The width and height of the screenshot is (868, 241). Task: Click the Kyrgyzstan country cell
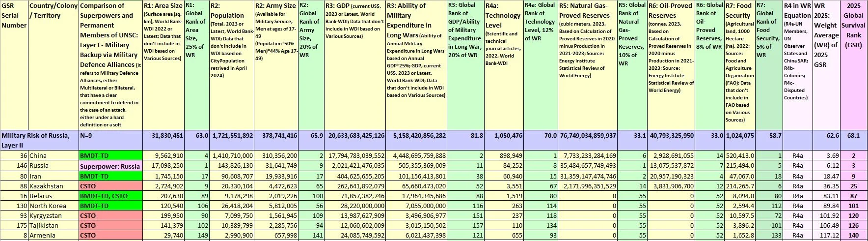(x=53, y=215)
